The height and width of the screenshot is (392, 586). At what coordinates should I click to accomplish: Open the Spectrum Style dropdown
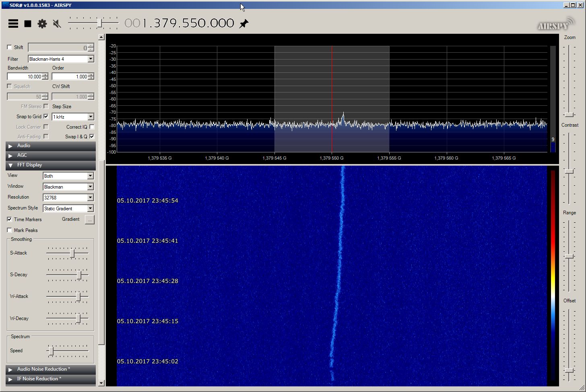(x=90, y=208)
